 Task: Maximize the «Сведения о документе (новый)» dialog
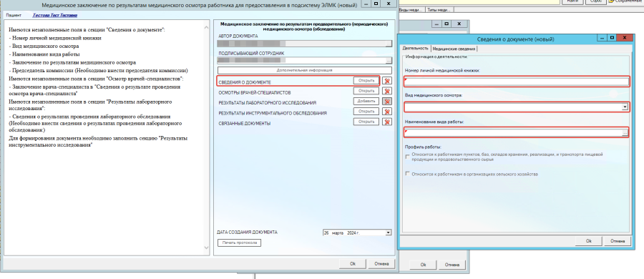(612, 38)
